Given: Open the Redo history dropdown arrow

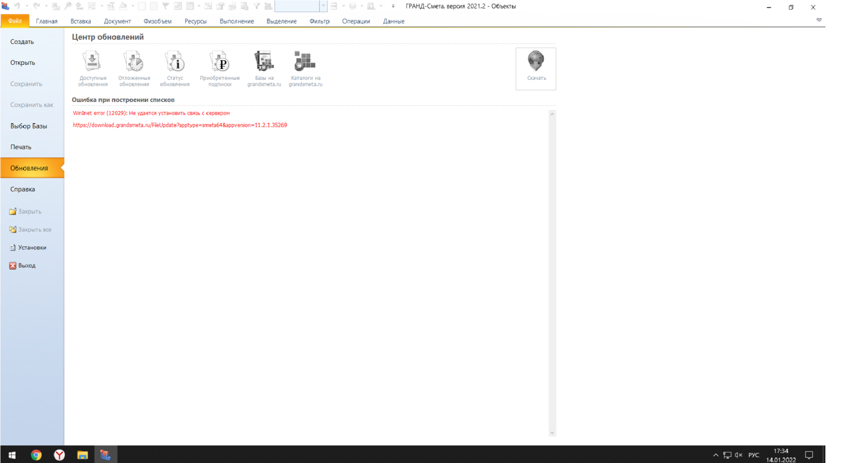Looking at the screenshot, I should click(x=46, y=6).
